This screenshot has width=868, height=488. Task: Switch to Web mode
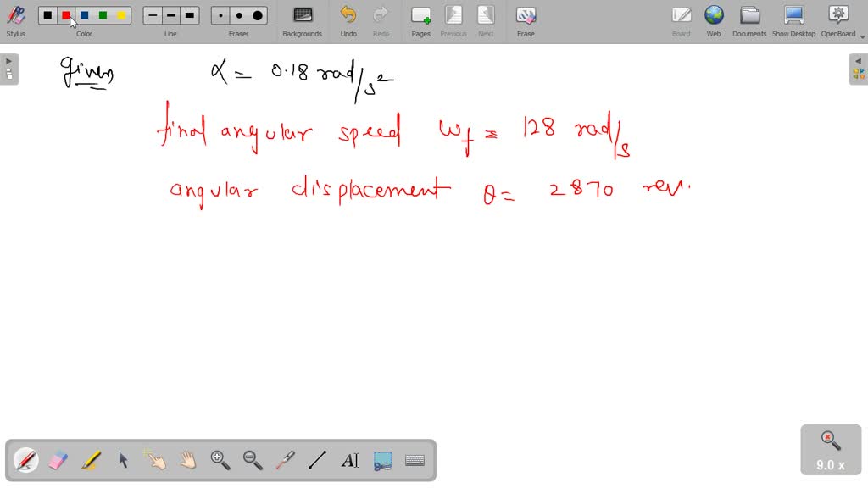[714, 20]
